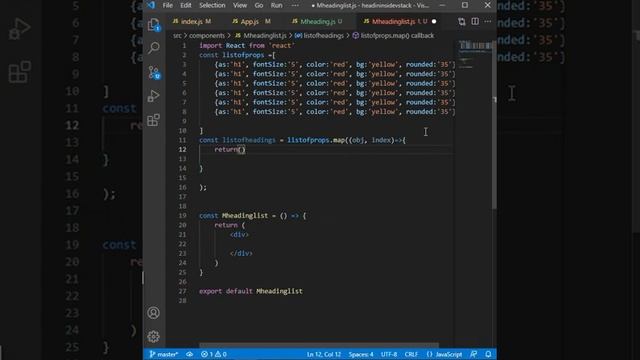Close Mheadinglist.js via unsaved dot
Image resolution: width=640 pixels, height=360 pixels.
(434, 22)
